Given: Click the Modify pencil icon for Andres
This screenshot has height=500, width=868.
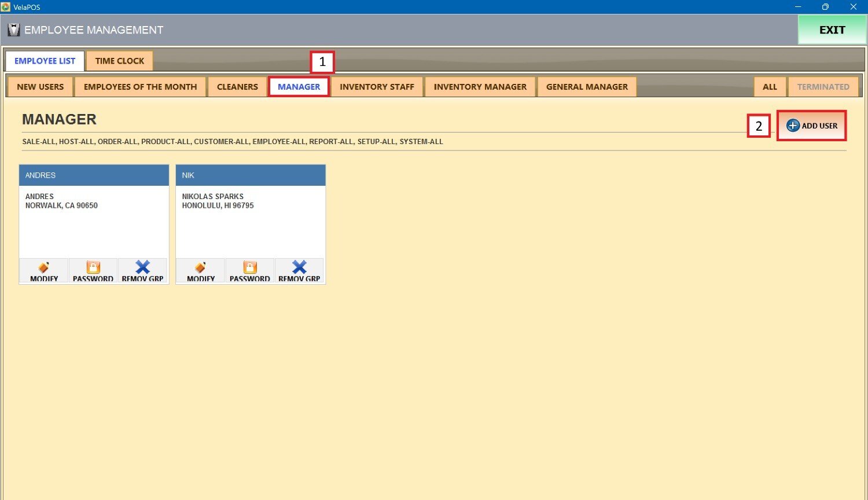Looking at the screenshot, I should pyautogui.click(x=44, y=267).
